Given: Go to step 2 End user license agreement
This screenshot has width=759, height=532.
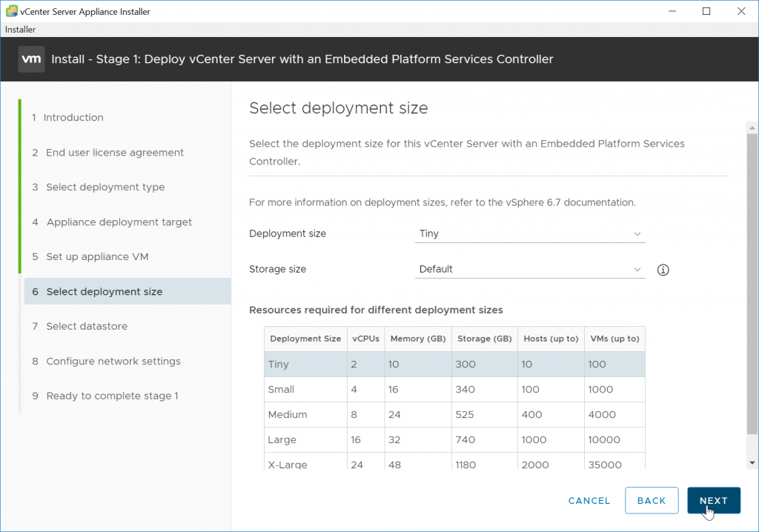Looking at the screenshot, I should 108,153.
